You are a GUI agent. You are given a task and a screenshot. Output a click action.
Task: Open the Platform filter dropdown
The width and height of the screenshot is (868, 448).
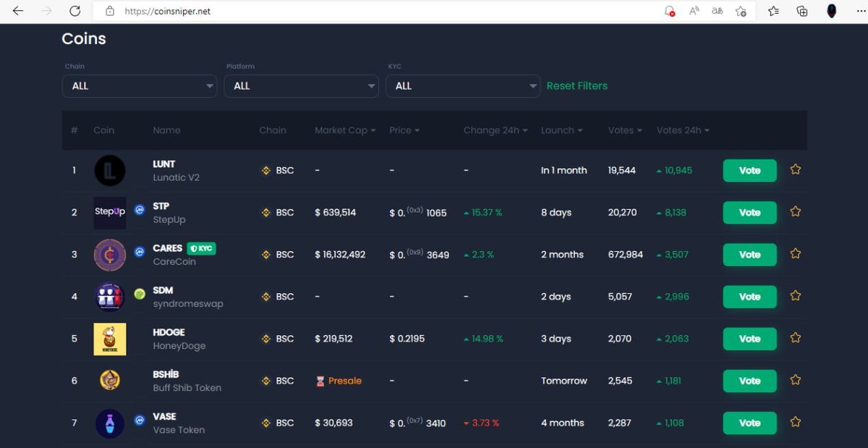click(302, 86)
